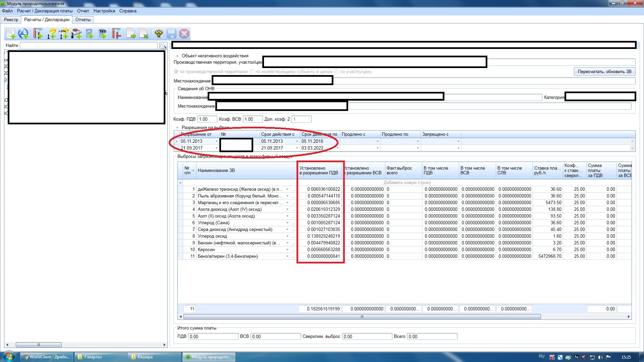Select 'по участку/цеху' radio option
Screen dimensions: 644x362
[336, 72]
